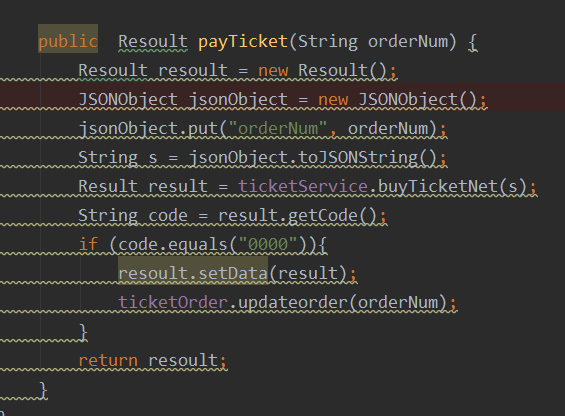
Task: Click 'String code' variable declaration
Action: [x=133, y=216]
